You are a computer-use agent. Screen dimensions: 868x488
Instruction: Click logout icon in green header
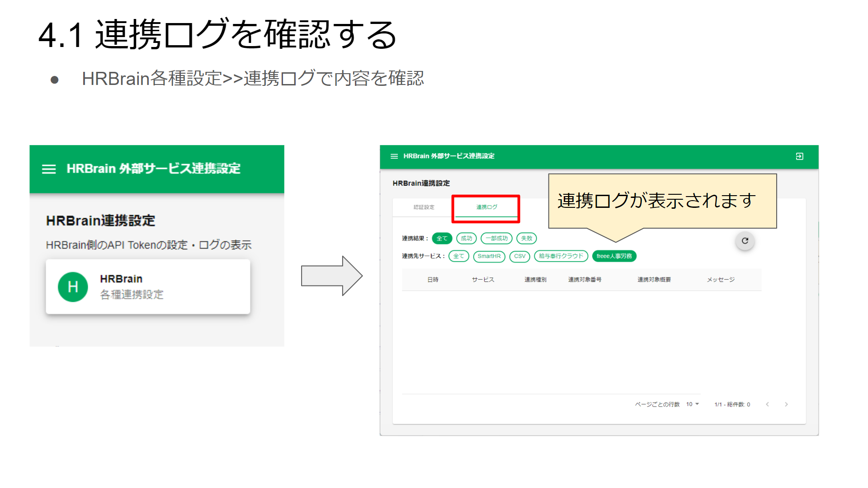pyautogui.click(x=799, y=156)
